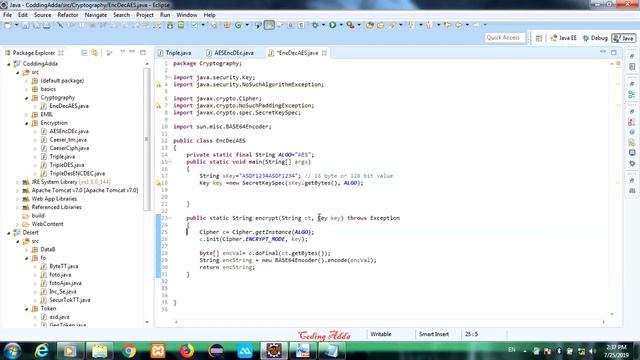Expand JRE System Library node
The width and height of the screenshot is (640, 360).
coord(18,182)
